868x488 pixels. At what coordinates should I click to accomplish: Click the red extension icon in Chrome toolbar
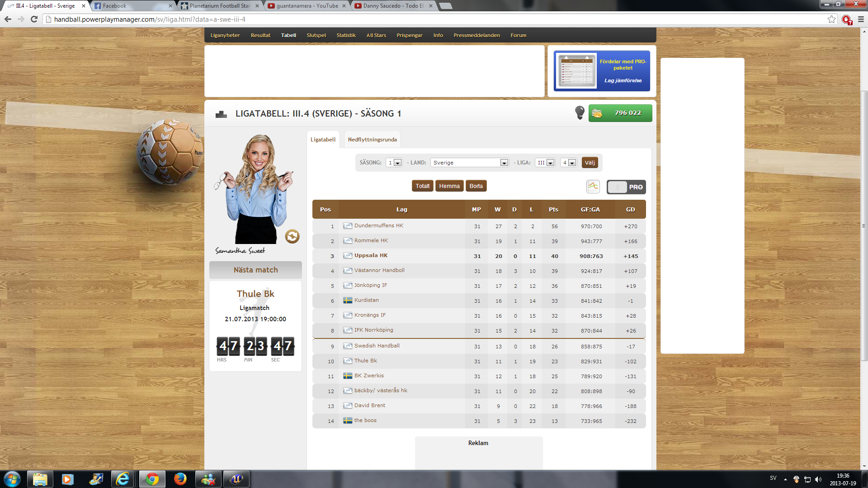(846, 19)
